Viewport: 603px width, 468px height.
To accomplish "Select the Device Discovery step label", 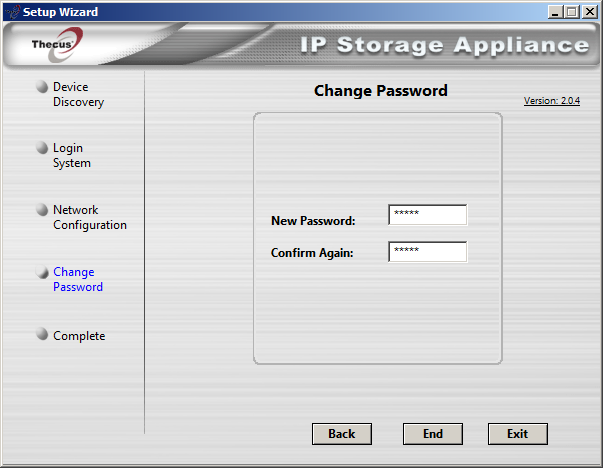I will pyautogui.click(x=78, y=95).
